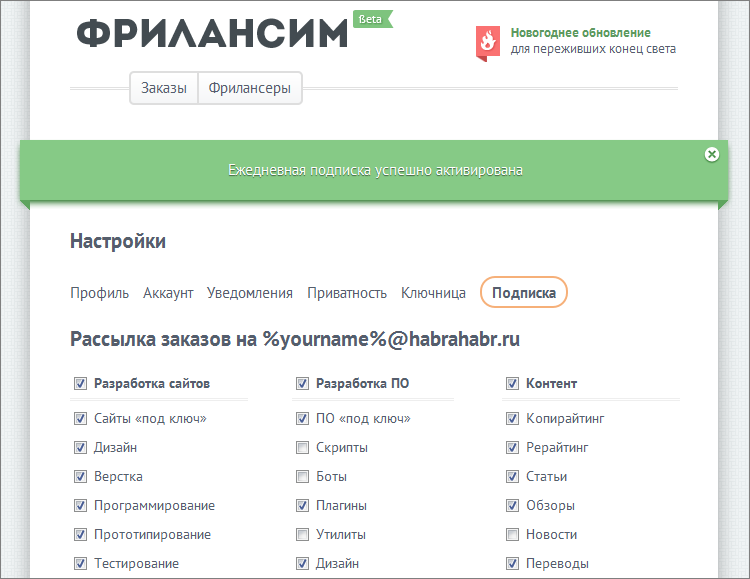
Task: Click the red flame update icon
Action: (487, 43)
